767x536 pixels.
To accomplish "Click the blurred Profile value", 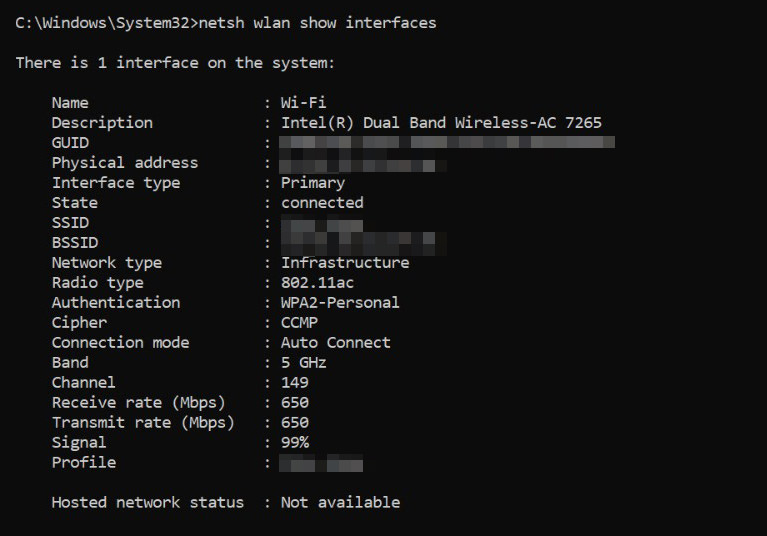I will 321,463.
